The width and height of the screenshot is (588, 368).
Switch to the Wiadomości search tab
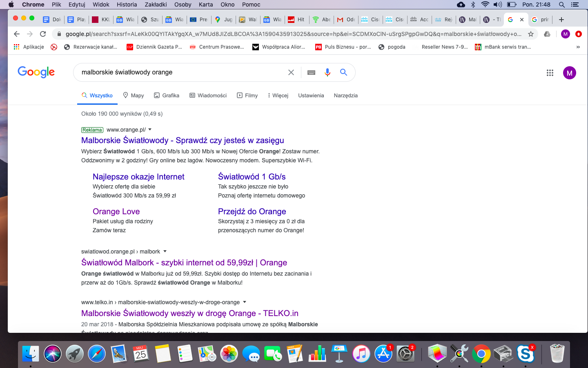[x=208, y=95]
